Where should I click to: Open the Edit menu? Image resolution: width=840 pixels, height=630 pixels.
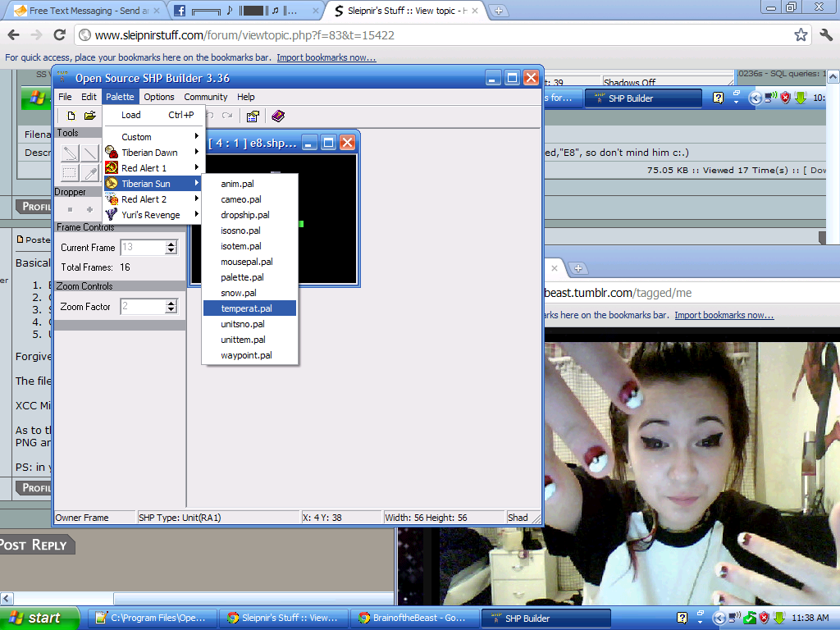[89, 97]
